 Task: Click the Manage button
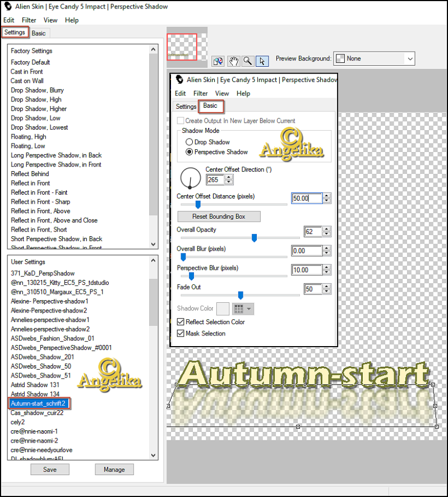pos(114,470)
